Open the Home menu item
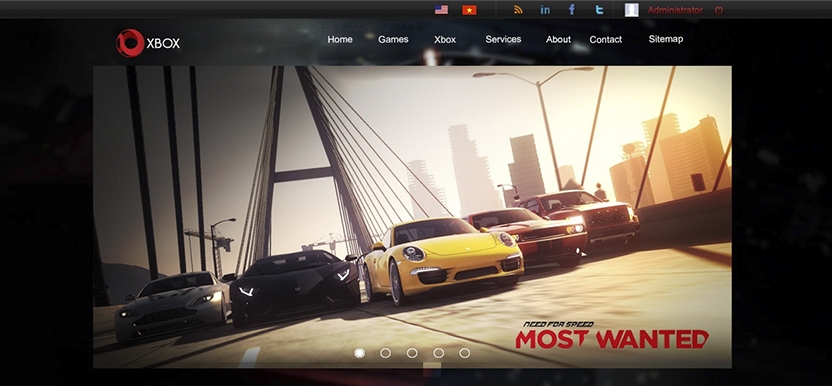This screenshot has height=386, width=832. (340, 39)
